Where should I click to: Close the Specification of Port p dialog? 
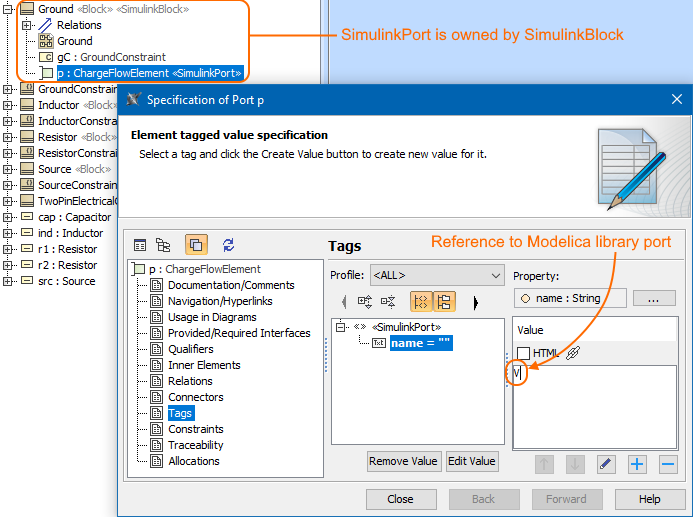[x=677, y=99]
